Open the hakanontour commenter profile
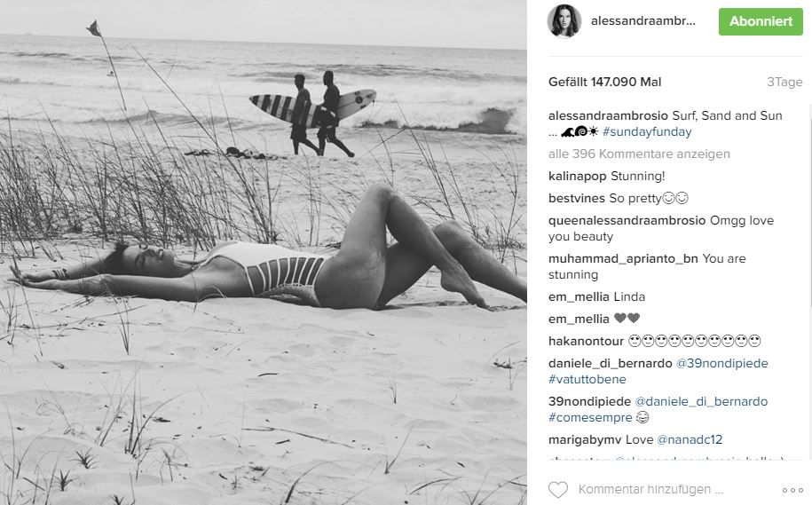 [x=587, y=341]
